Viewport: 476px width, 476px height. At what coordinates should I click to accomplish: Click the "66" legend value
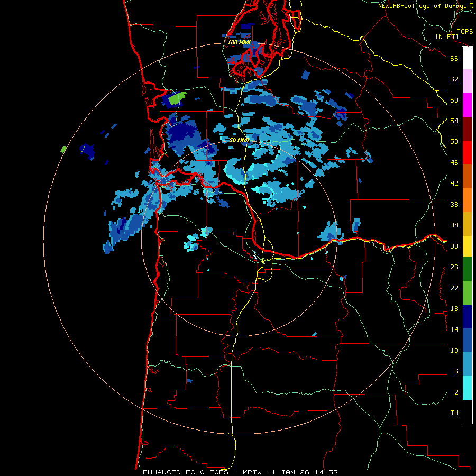coord(454,59)
